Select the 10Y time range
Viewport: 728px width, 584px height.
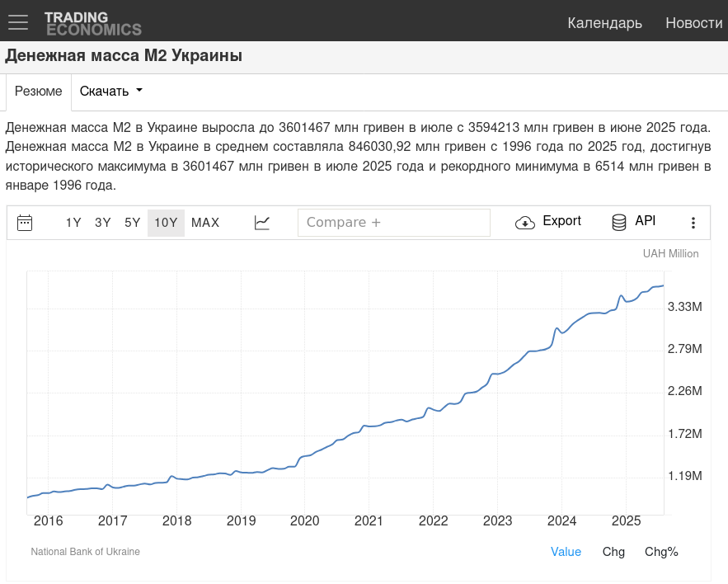(166, 223)
